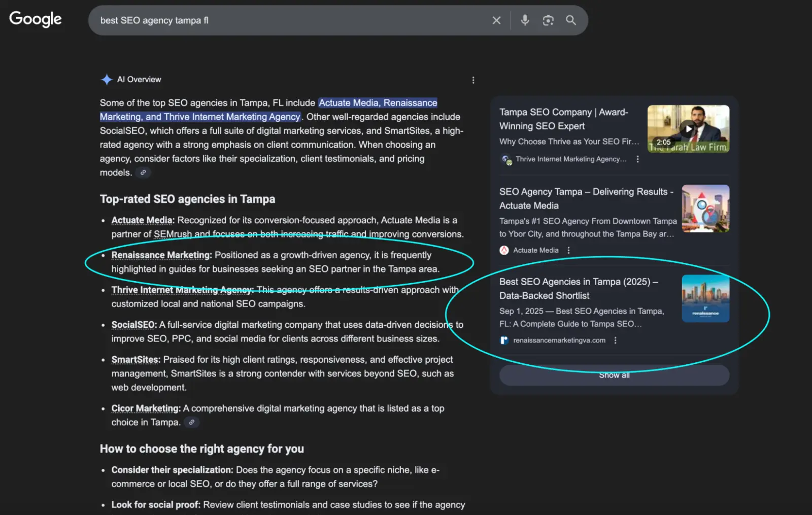The height and width of the screenshot is (515, 812).
Task: Click the microphone voice search icon
Action: pos(524,20)
